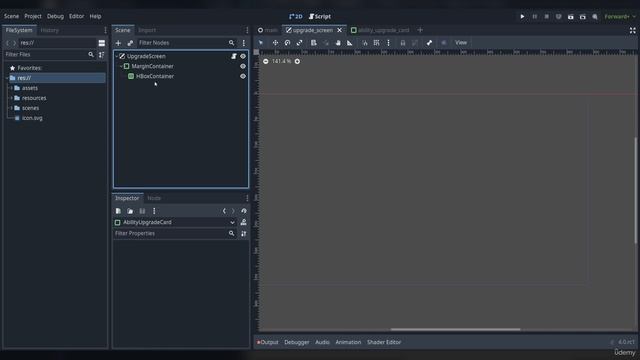
Task: Open the upgrade_screen scene tab
Action: [x=312, y=30]
